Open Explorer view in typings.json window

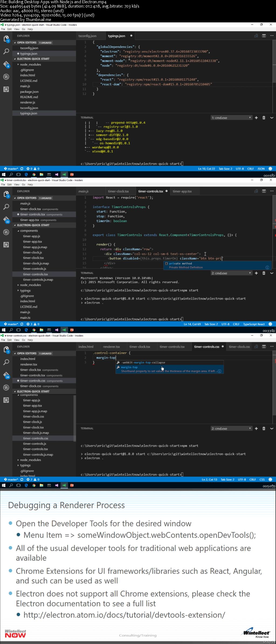point(6,39)
